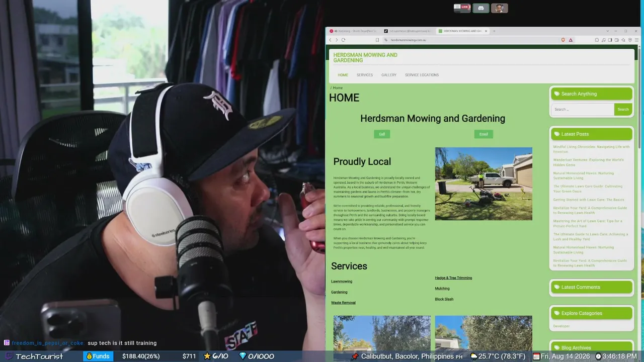This screenshot has width=644, height=362.
Task: Open the Hedge & Tree Trimming link
Action: [453, 278]
